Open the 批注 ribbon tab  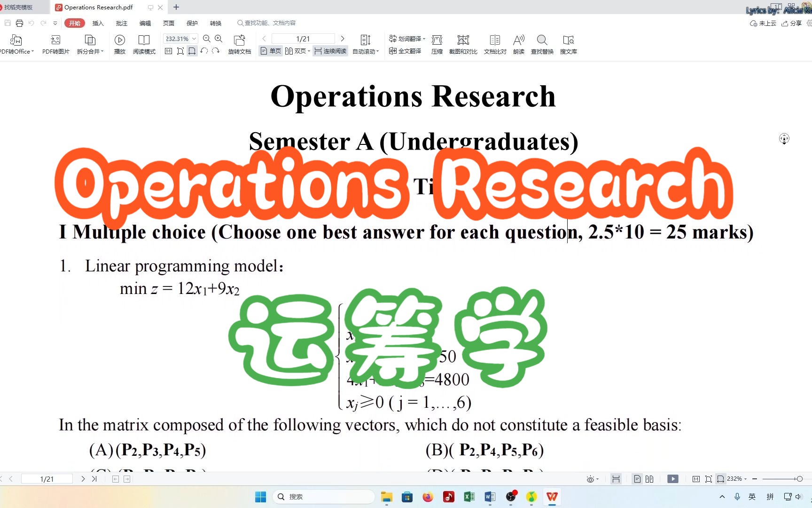[122, 23]
